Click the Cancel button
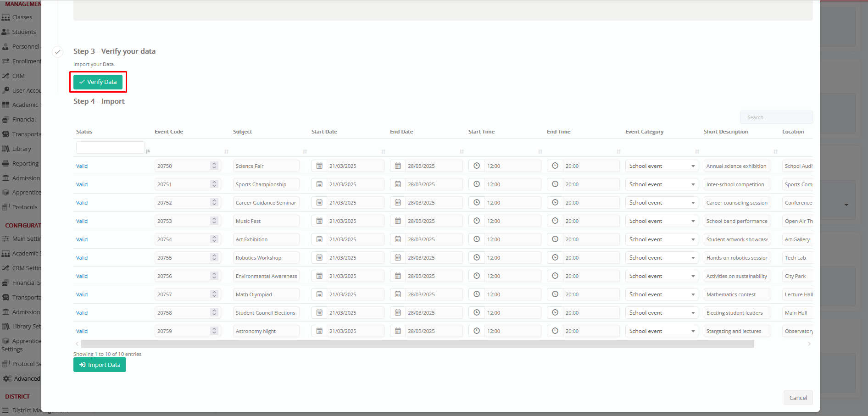 click(798, 398)
